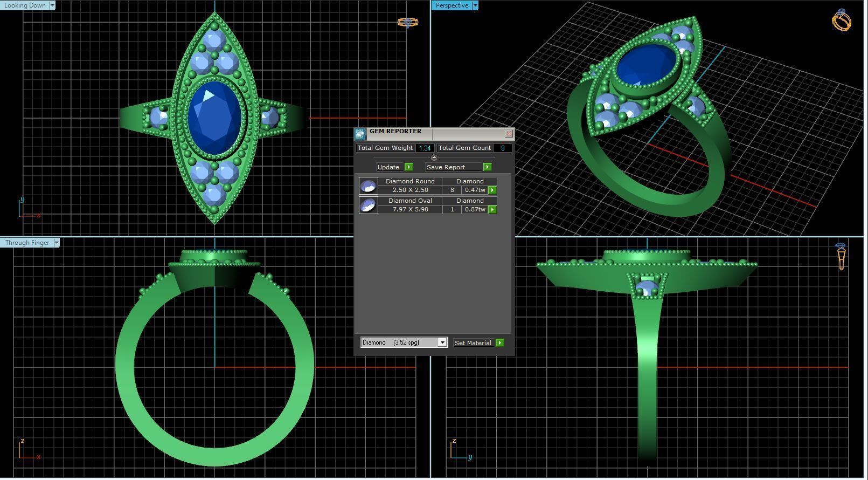The height and width of the screenshot is (480, 868).
Task: Click the 'Total Gem Count' label
Action: 464,148
